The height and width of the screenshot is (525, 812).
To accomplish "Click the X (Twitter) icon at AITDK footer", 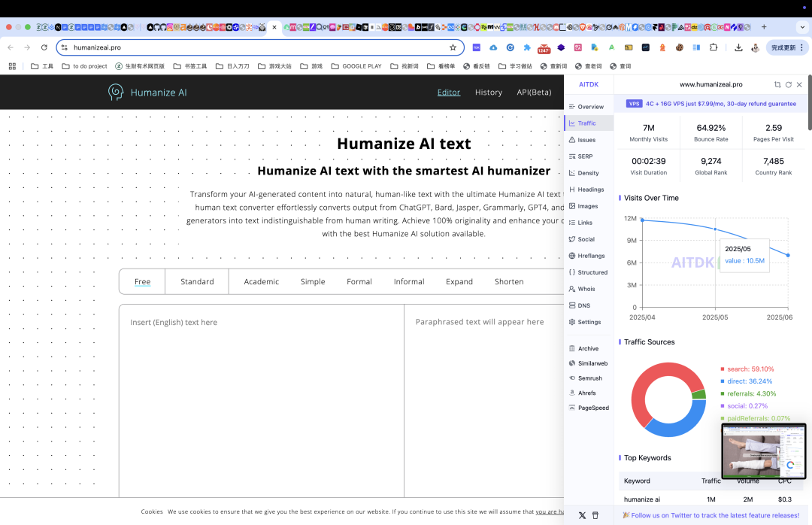I will coord(582,516).
